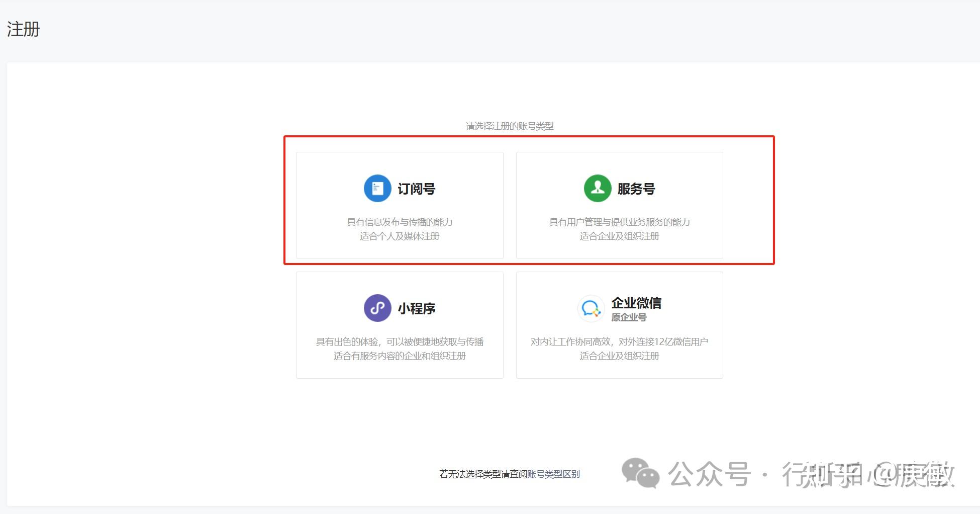
Task: Select the 小程序 account type title
Action: (417, 308)
